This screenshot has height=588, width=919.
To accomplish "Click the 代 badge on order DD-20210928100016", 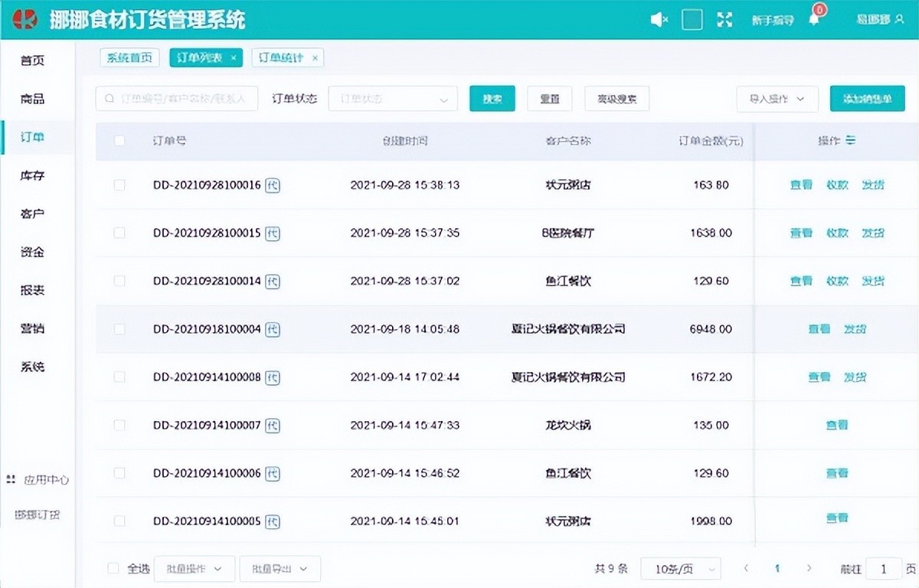I will 273,185.
